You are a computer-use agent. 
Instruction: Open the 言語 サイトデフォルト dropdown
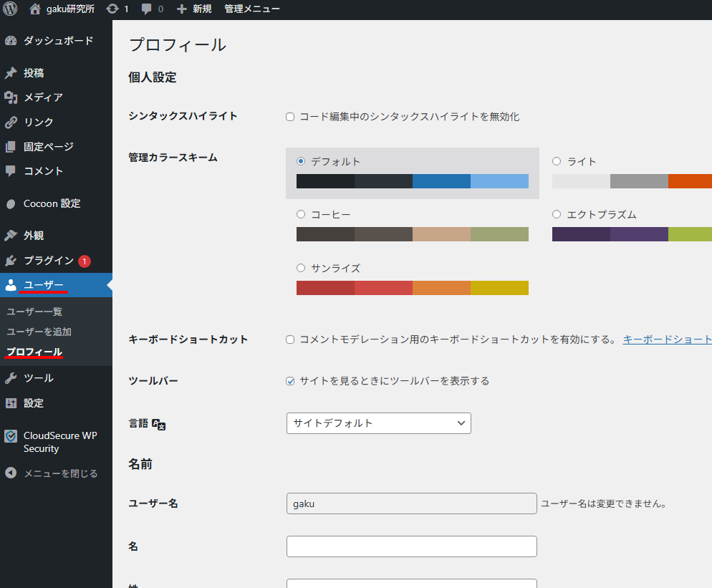click(x=378, y=423)
